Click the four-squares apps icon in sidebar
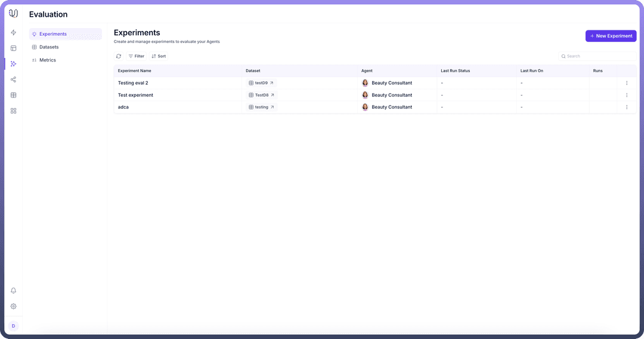 [x=13, y=110]
